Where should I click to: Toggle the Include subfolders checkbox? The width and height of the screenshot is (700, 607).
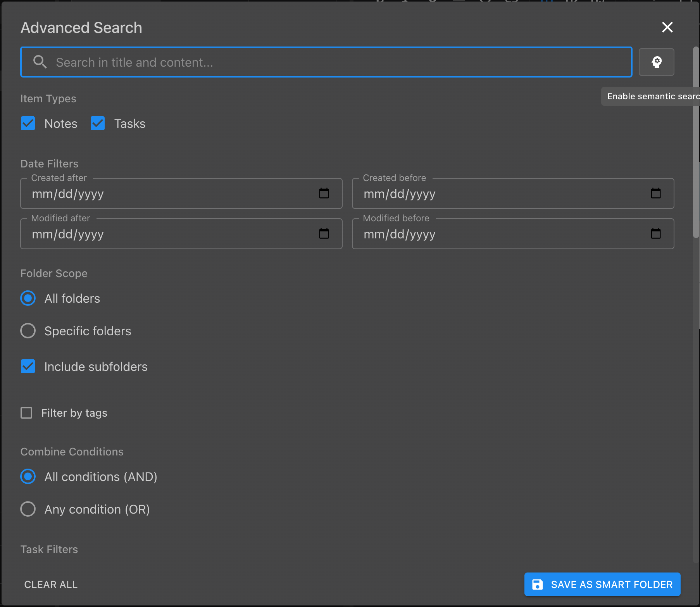[28, 367]
